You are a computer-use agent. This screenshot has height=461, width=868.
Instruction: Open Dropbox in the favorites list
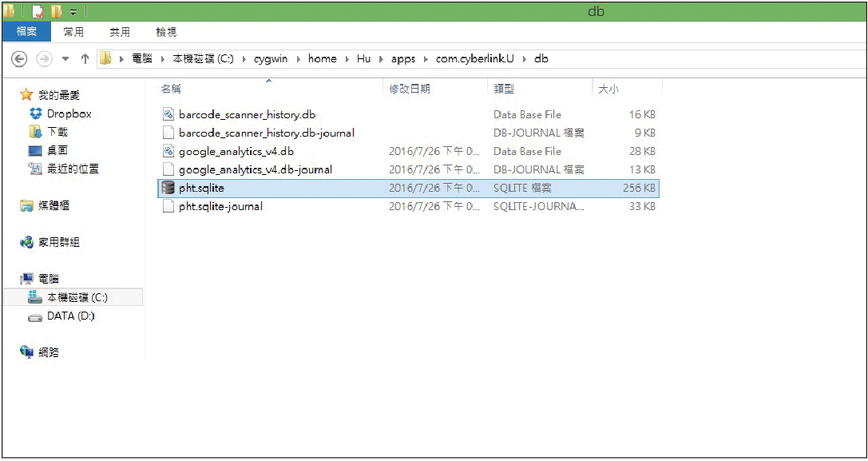(69, 113)
